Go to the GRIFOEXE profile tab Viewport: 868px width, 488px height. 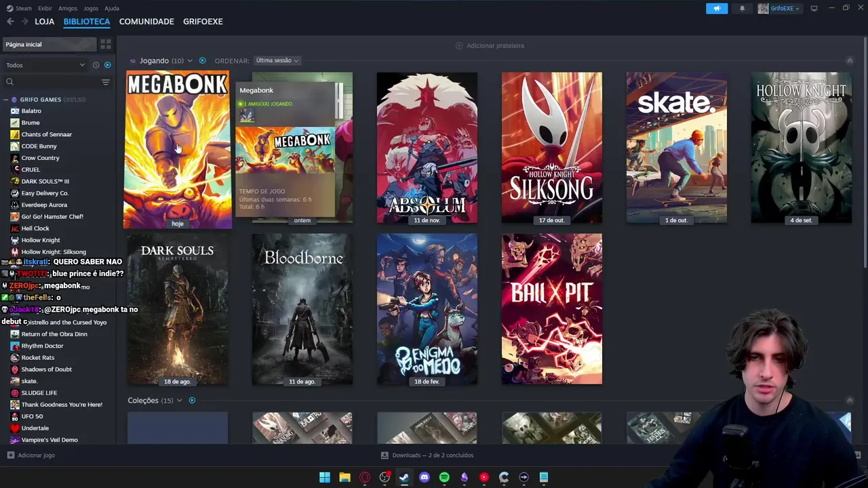click(x=203, y=22)
